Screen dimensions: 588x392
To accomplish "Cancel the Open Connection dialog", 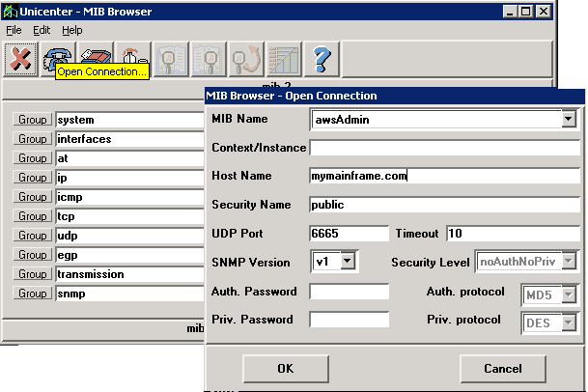I will click(502, 368).
